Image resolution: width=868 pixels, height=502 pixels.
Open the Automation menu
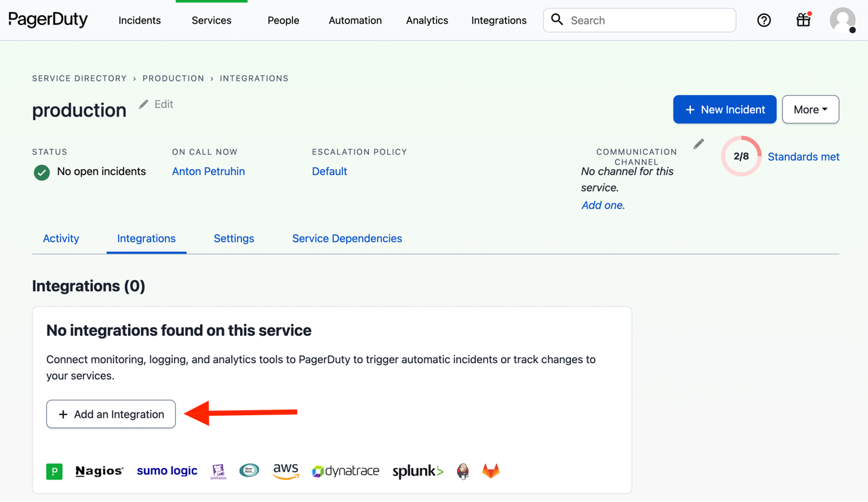click(x=355, y=20)
